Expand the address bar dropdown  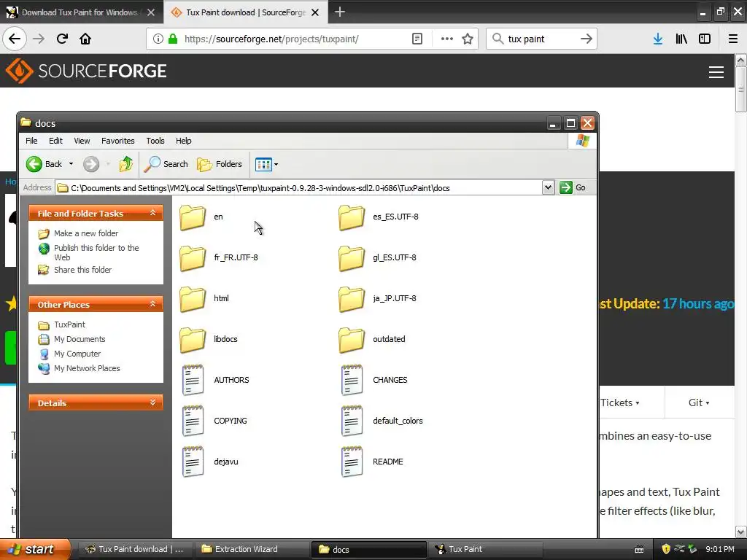548,187
